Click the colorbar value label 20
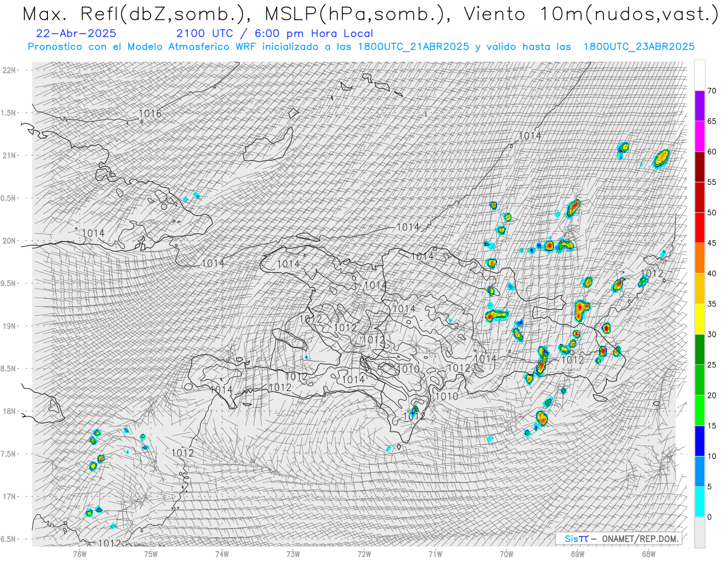Image resolution: width=728 pixels, height=562 pixels. pos(712,395)
